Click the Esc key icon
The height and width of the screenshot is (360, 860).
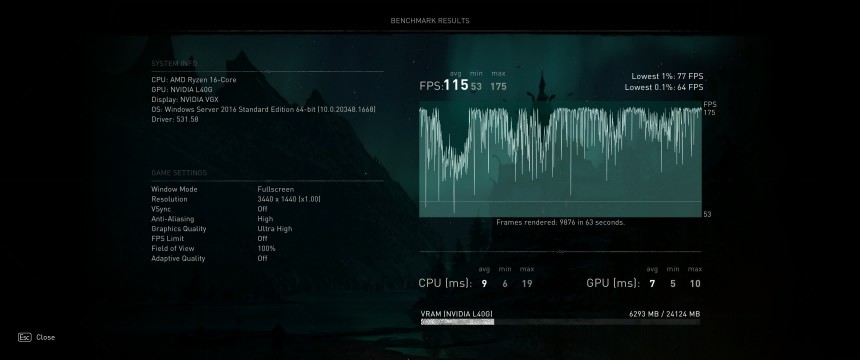click(25, 338)
